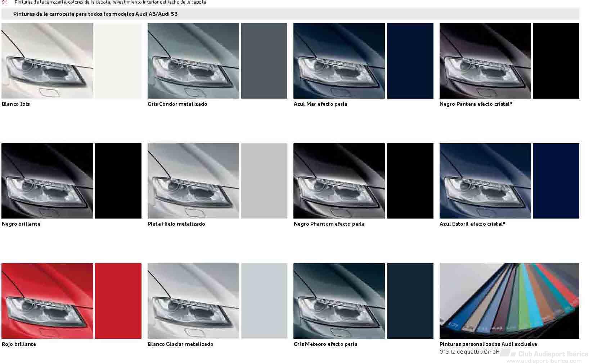
Task: Select the 'Gris Cóndor metalizado' label
Action: [x=177, y=104]
